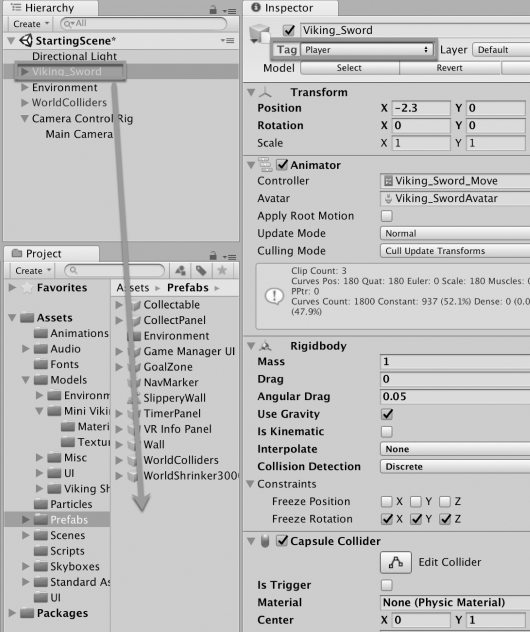
Task: Click the Rigidbody component icon
Action: 265,346
